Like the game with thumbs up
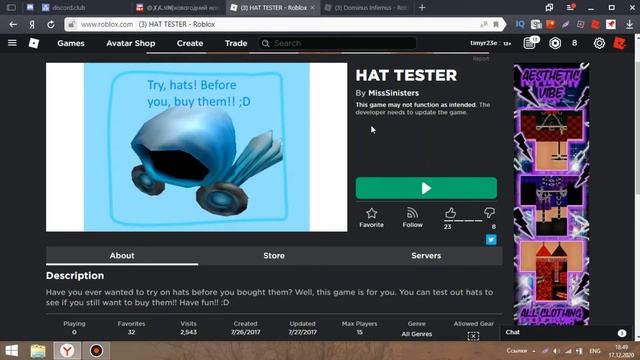This screenshot has height=360, width=640. [x=450, y=213]
